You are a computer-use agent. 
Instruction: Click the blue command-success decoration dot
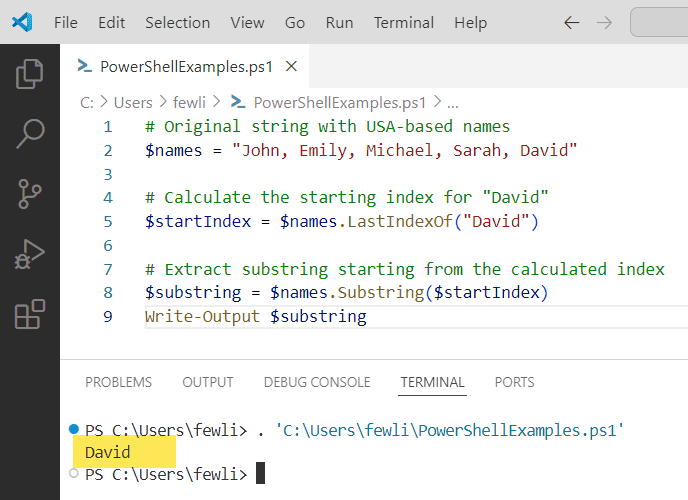pyautogui.click(x=74, y=429)
